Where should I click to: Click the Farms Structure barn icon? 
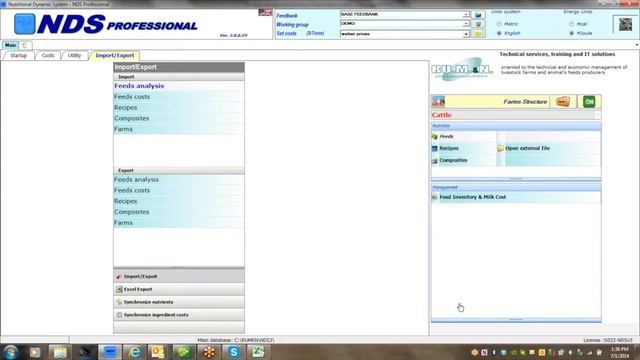click(438, 101)
